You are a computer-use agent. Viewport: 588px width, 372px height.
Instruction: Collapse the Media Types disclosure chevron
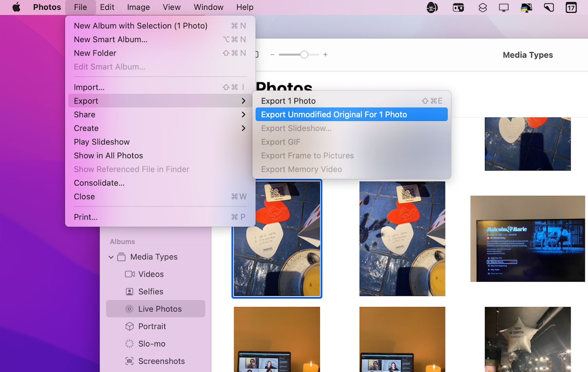pos(111,257)
